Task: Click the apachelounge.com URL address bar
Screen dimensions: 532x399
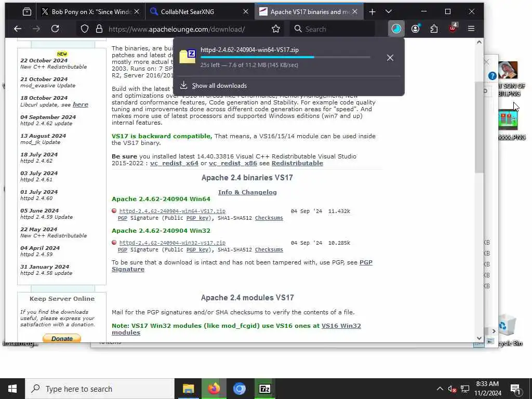Action: coord(177,29)
